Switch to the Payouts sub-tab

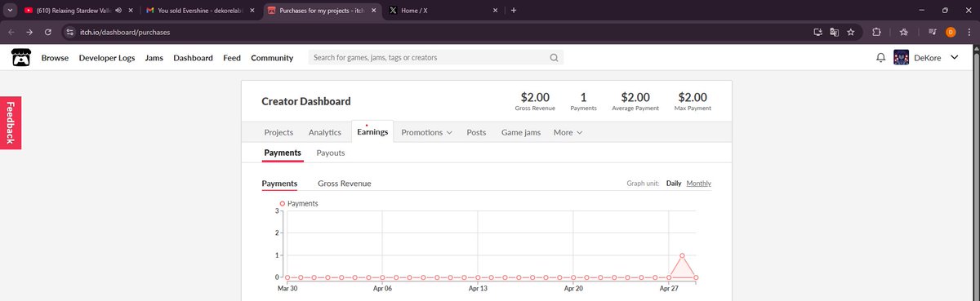tap(331, 153)
